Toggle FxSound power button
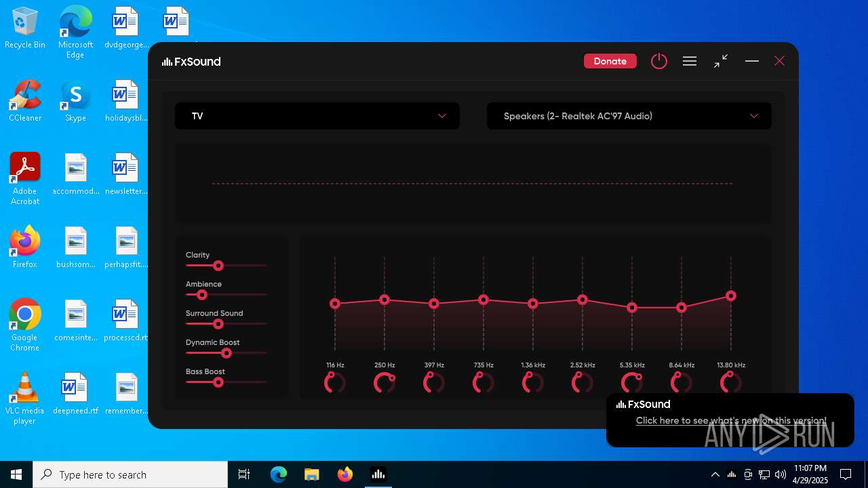Viewport: 868px width, 488px height. tap(658, 61)
